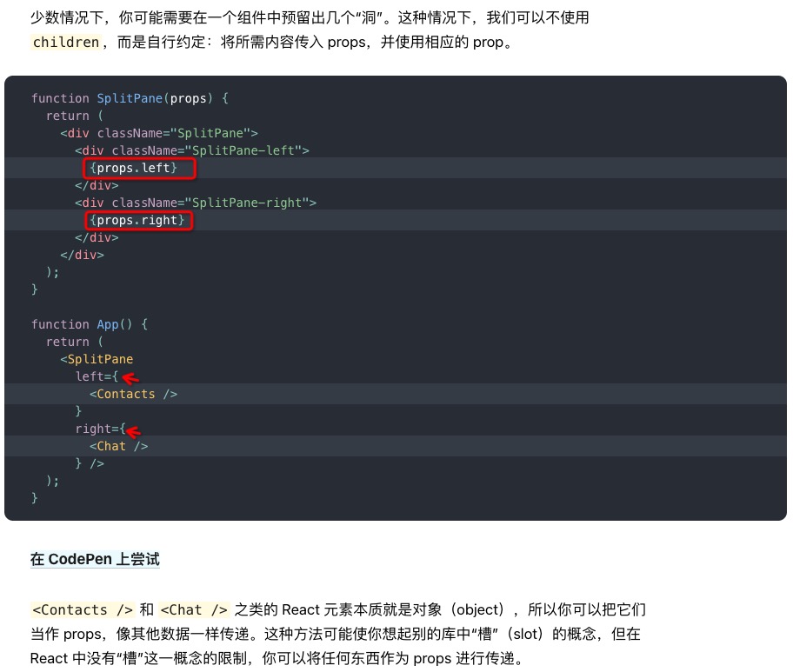This screenshot has height=672, width=793.
Task: Select the line '<div className="SplitPane">'
Action: [x=159, y=133]
